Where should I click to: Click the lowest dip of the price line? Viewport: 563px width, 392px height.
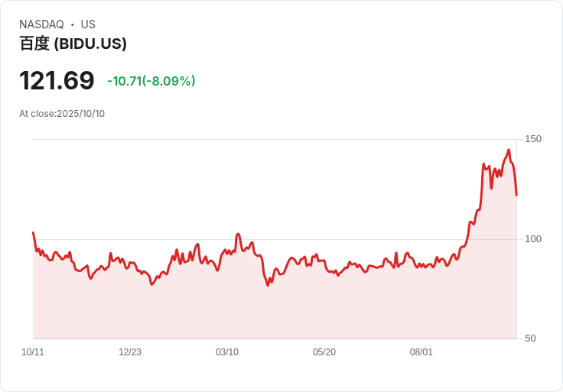(x=268, y=285)
